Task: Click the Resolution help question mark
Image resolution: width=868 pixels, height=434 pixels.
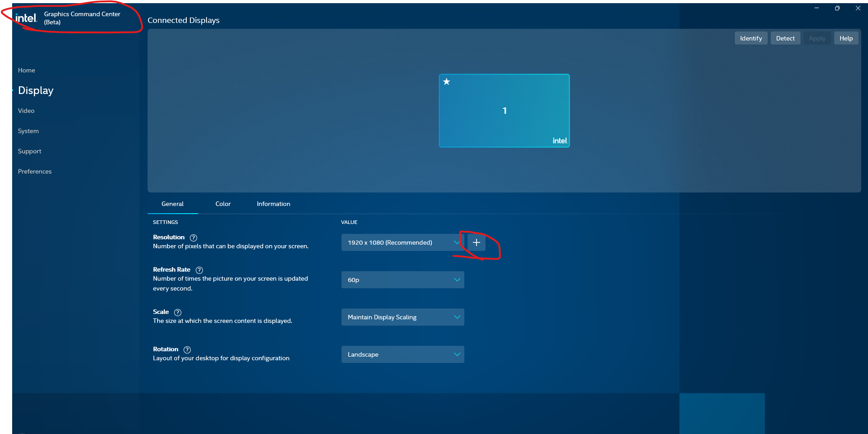Action: [x=193, y=237]
